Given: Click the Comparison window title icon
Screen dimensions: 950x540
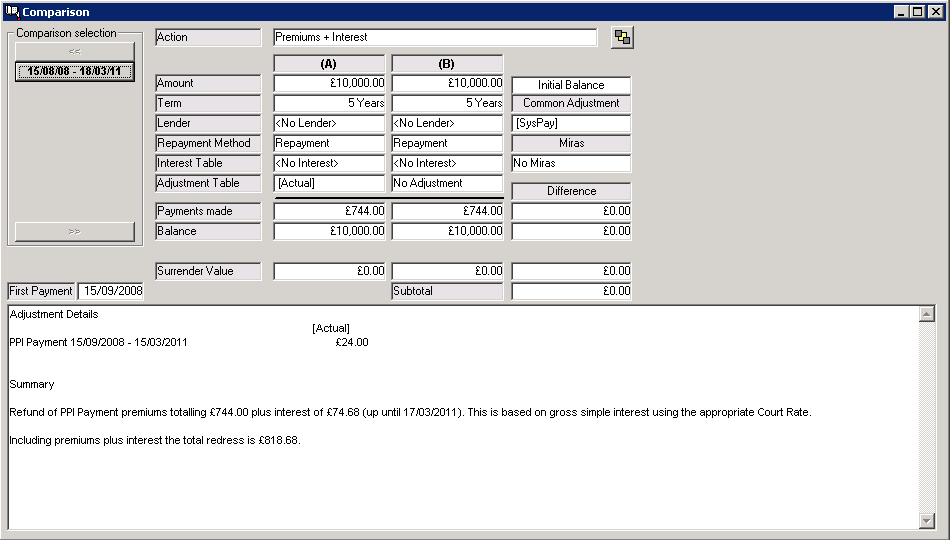Looking at the screenshot, I should click(x=12, y=12).
